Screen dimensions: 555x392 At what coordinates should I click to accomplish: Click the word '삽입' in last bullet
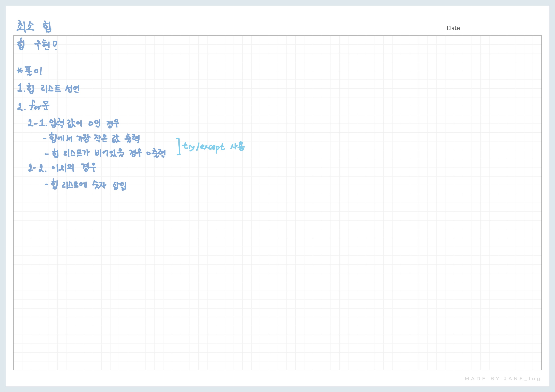point(119,186)
